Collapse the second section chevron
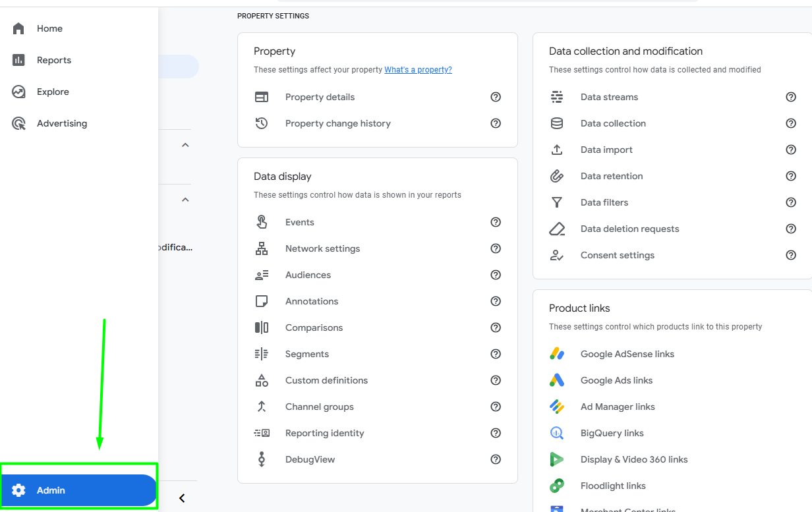Image resolution: width=812 pixels, height=512 pixels. pyautogui.click(x=185, y=199)
